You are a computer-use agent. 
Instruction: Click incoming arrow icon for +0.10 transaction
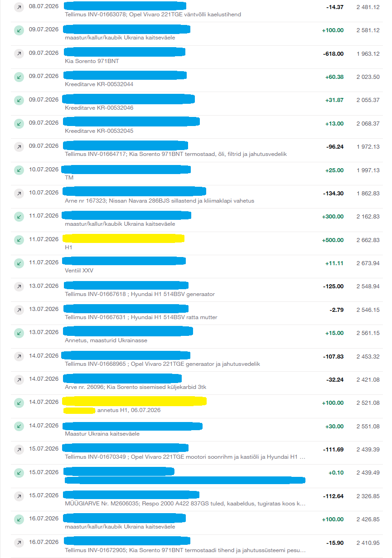coord(19,473)
